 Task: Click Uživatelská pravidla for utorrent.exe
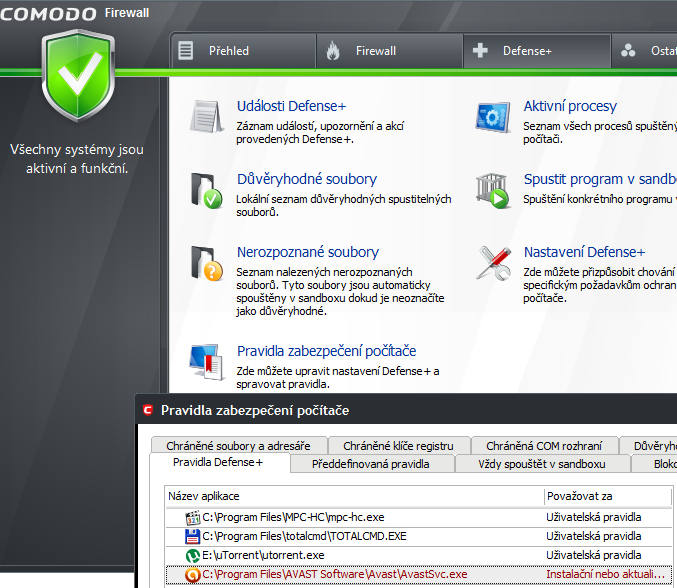(594, 555)
